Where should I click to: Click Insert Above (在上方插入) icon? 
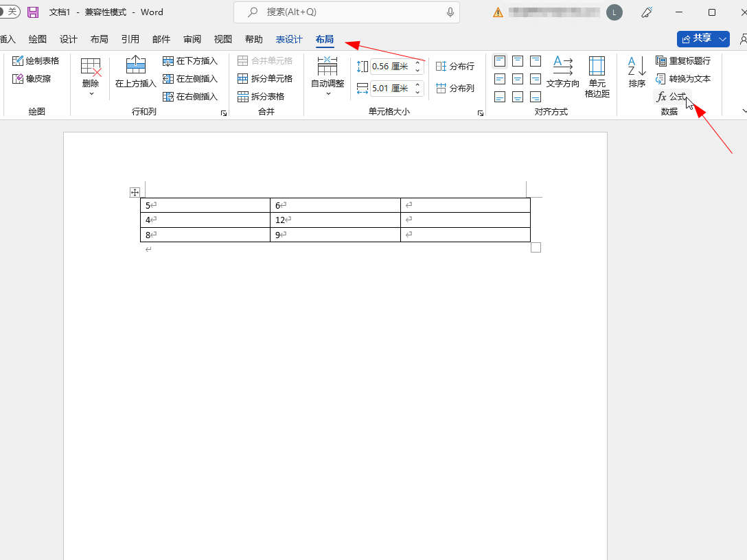pos(136,66)
